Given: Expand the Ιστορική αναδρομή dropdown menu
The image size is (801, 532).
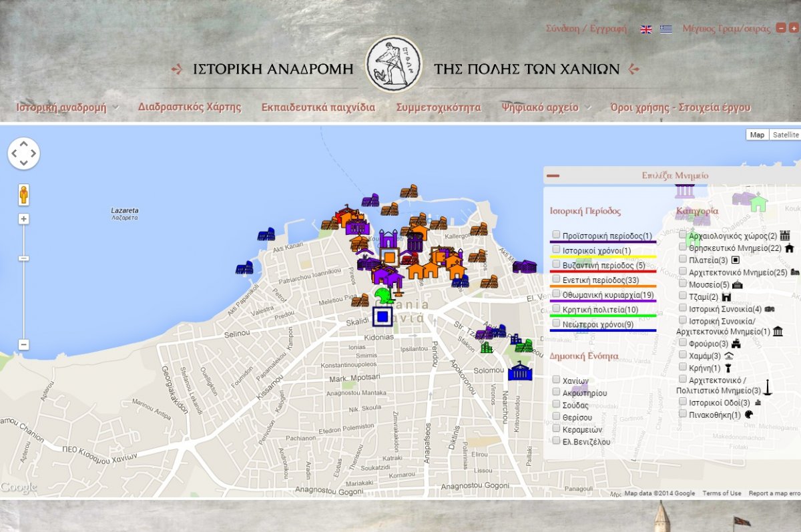Looking at the screenshot, I should tap(67, 107).
